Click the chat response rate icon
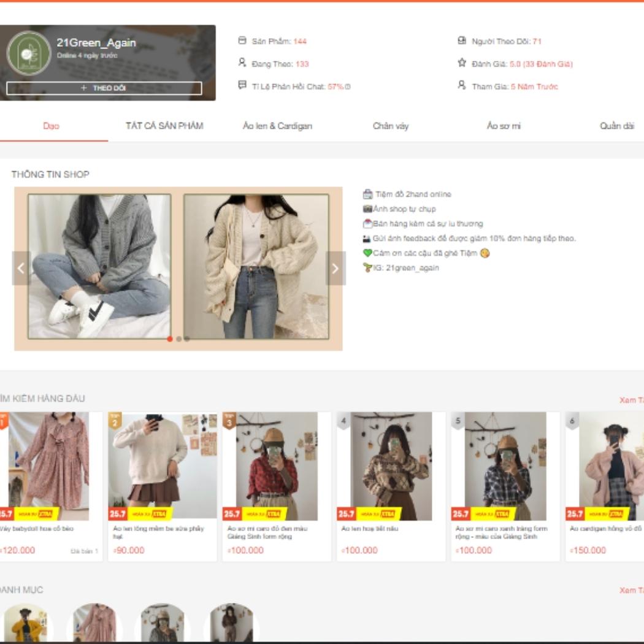 [242, 85]
